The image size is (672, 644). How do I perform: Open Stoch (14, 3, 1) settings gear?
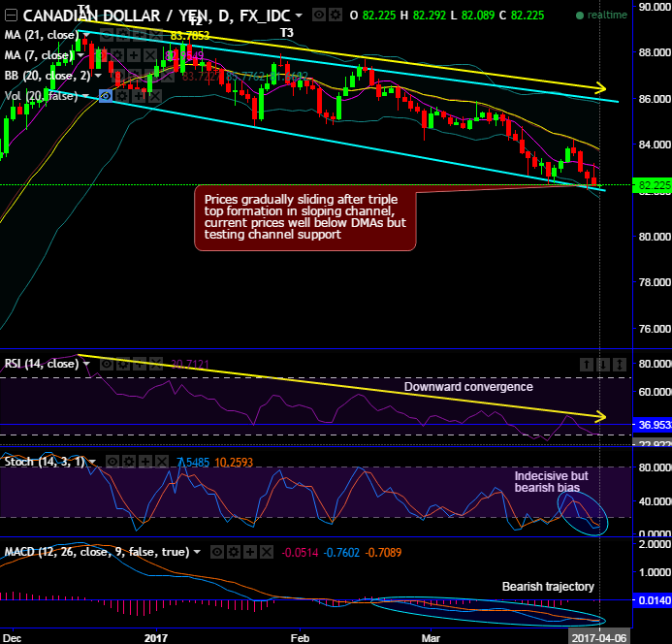coord(129,462)
